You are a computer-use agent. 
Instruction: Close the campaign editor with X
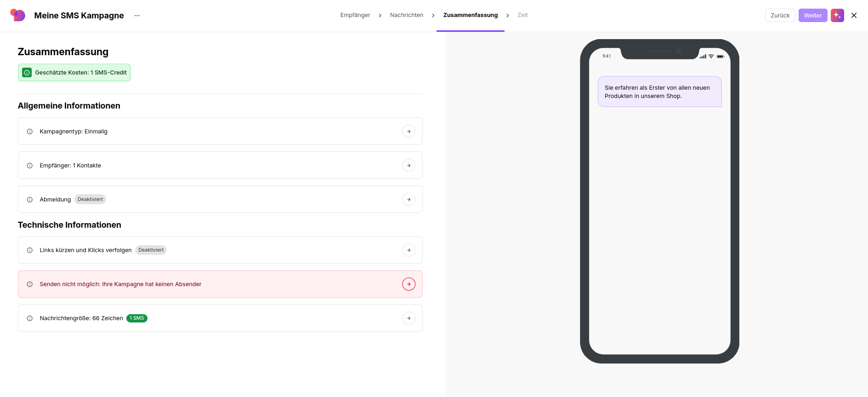click(x=854, y=15)
